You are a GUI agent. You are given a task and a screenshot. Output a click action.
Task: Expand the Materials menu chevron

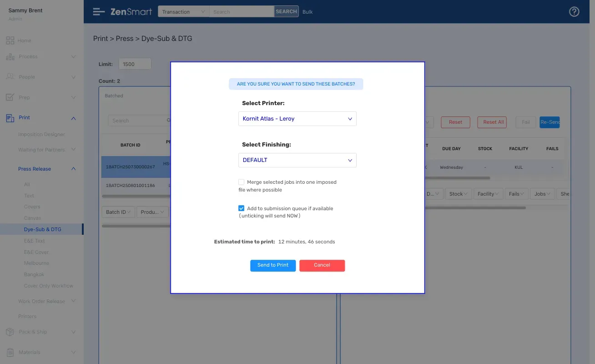pos(74,352)
